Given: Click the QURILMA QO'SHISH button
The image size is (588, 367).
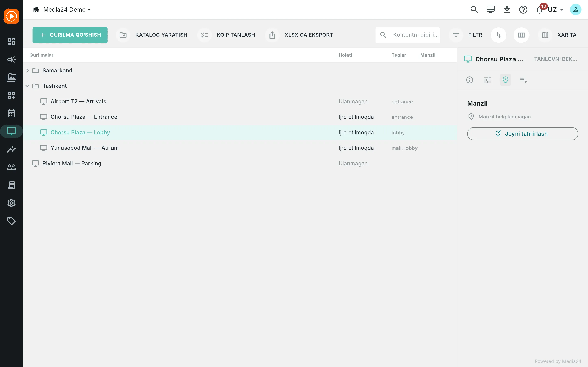Looking at the screenshot, I should (70, 35).
